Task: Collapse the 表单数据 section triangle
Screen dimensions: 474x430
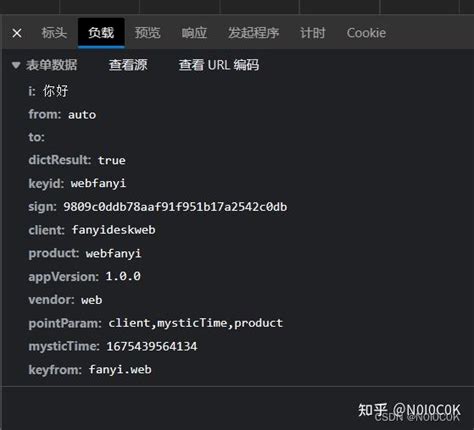Action: click(16, 65)
